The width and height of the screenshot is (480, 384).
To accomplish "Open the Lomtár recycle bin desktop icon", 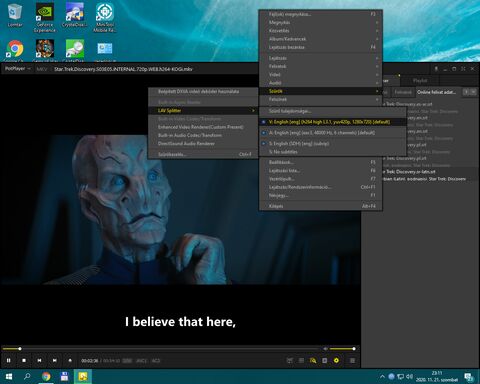I will 15,15.
